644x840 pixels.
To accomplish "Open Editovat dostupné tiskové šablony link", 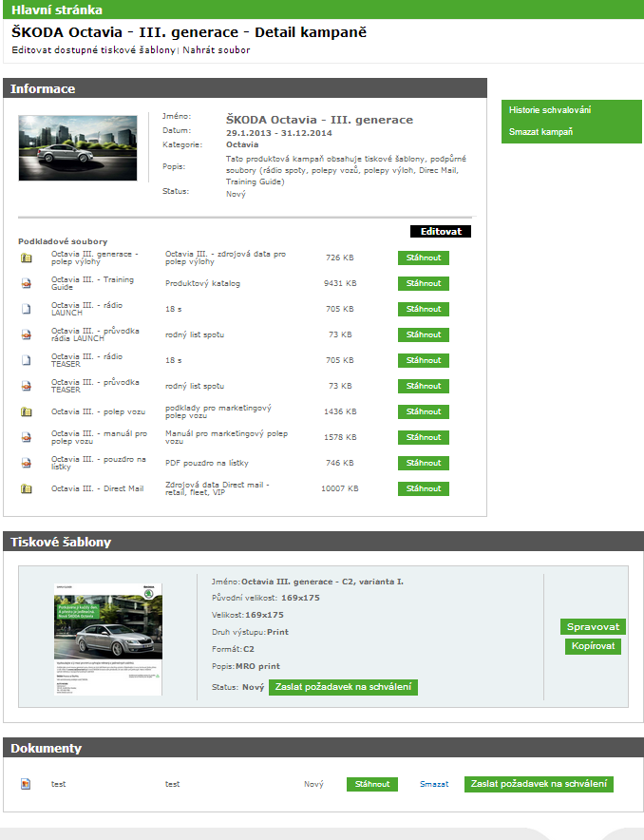I will pos(94,49).
